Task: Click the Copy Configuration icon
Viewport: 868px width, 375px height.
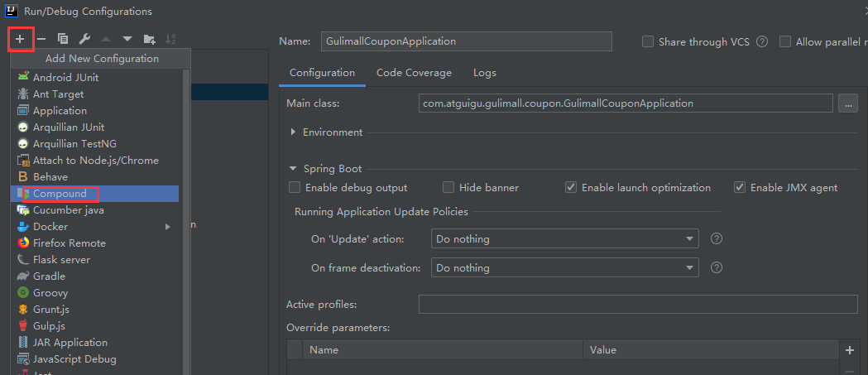Action: tap(63, 39)
